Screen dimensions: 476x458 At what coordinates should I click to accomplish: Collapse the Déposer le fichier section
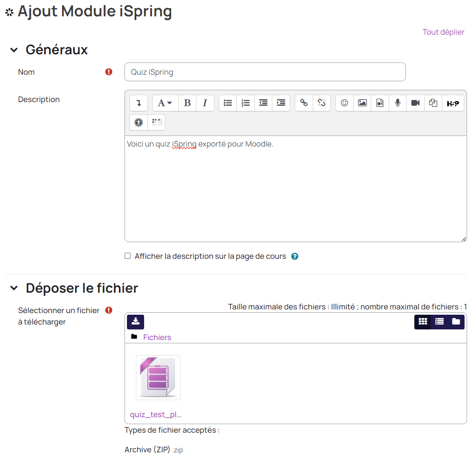14,288
